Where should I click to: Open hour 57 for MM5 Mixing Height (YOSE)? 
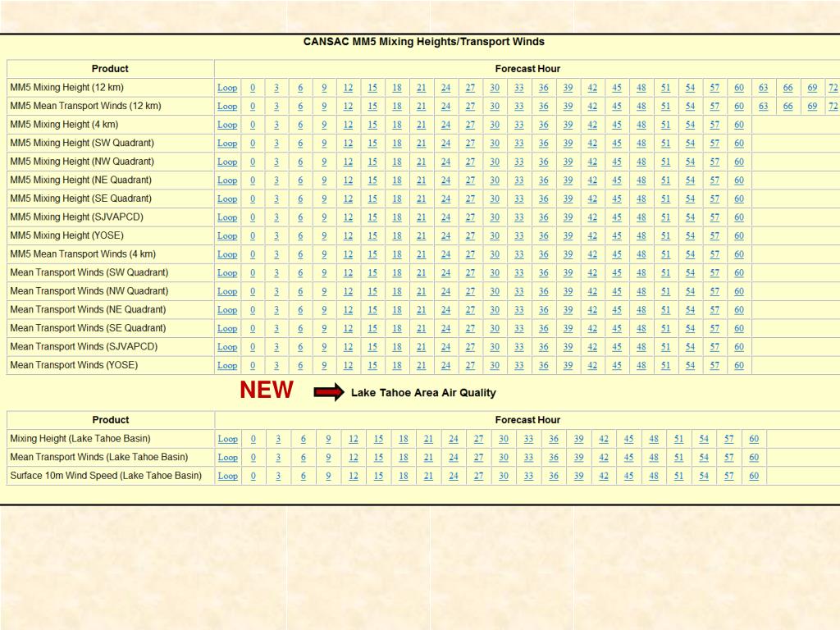(x=714, y=236)
